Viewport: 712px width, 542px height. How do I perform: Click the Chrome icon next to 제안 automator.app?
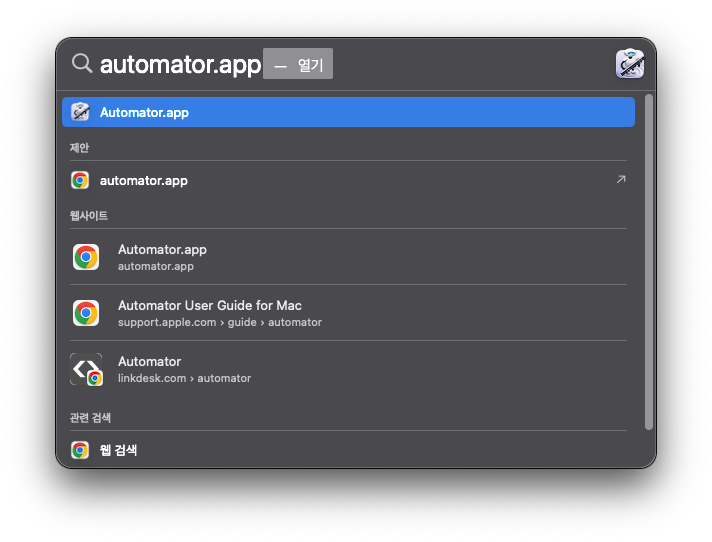click(80, 180)
